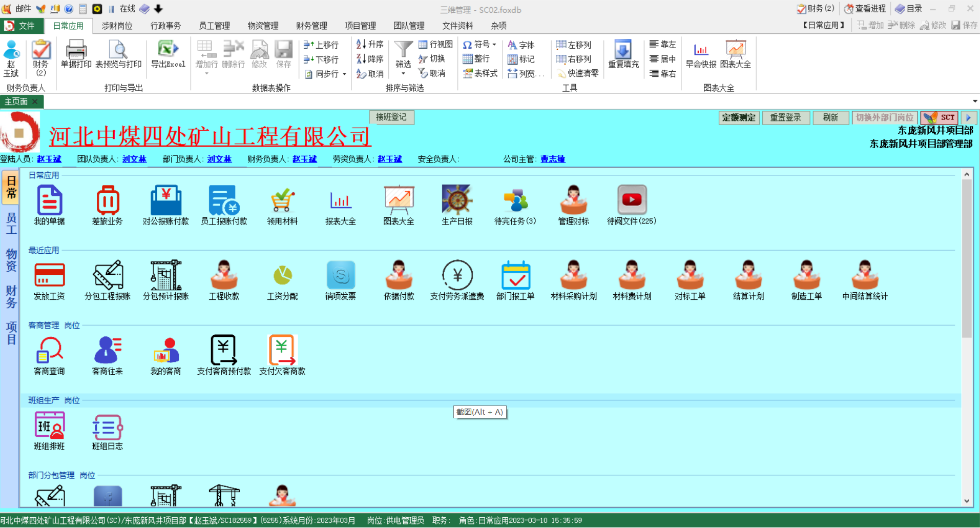Screen dimensions: 980x528
Task: Open 领用材料 shopping cart icon
Action: (282, 201)
